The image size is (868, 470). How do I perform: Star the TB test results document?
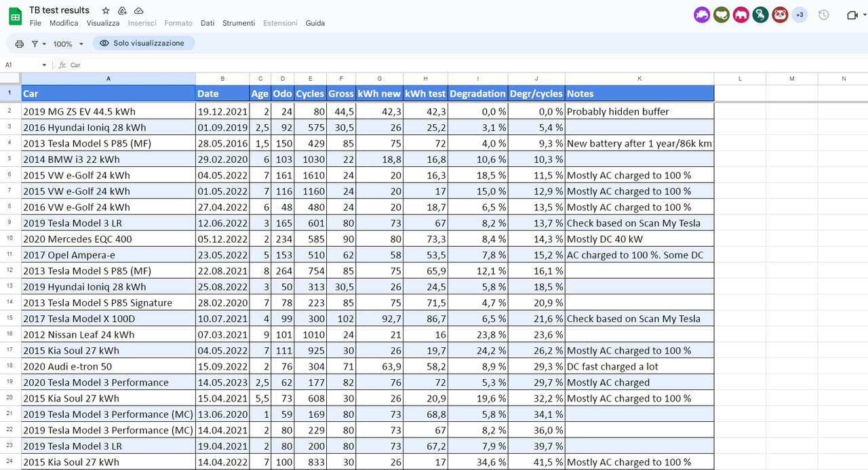click(x=106, y=10)
